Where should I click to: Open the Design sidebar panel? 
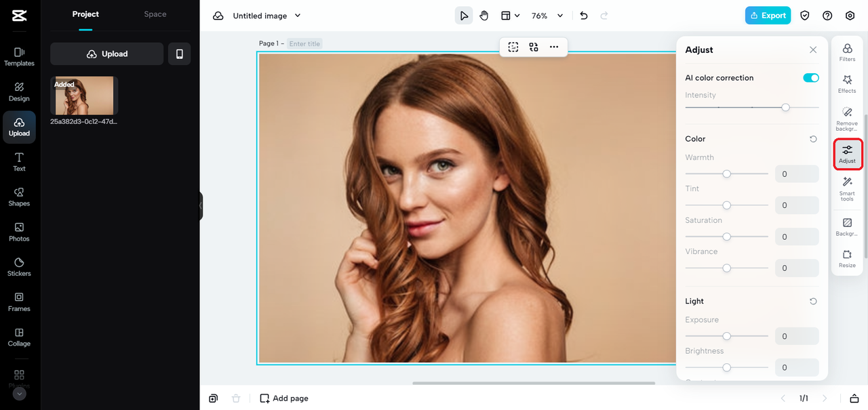coord(19,92)
